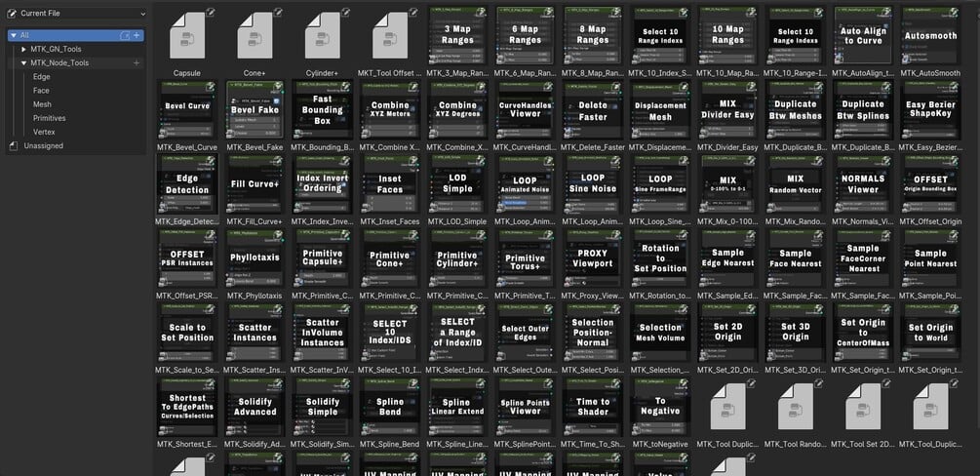Select the Vertex catalog

pos(45,132)
